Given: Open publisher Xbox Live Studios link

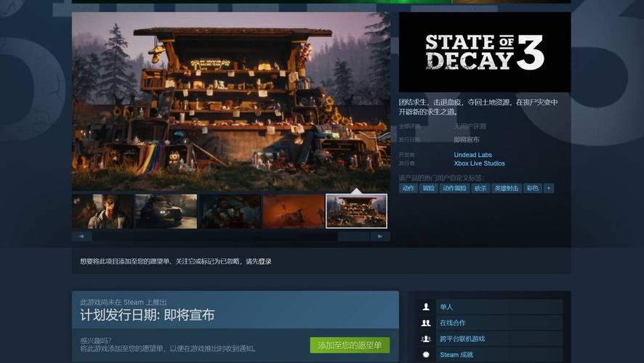Looking at the screenshot, I should click(479, 163).
